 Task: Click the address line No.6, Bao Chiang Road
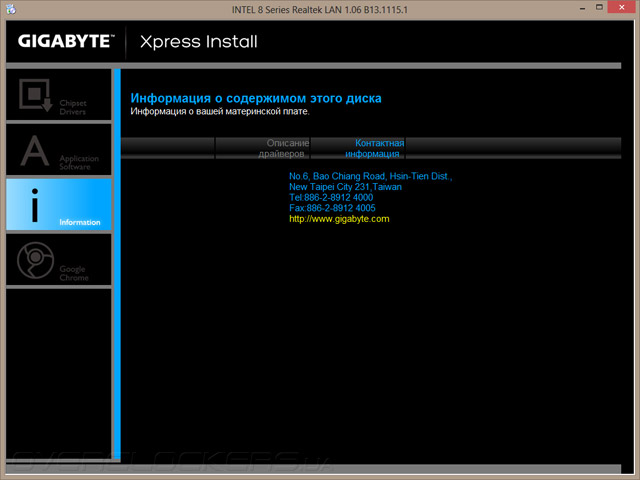pos(371,176)
